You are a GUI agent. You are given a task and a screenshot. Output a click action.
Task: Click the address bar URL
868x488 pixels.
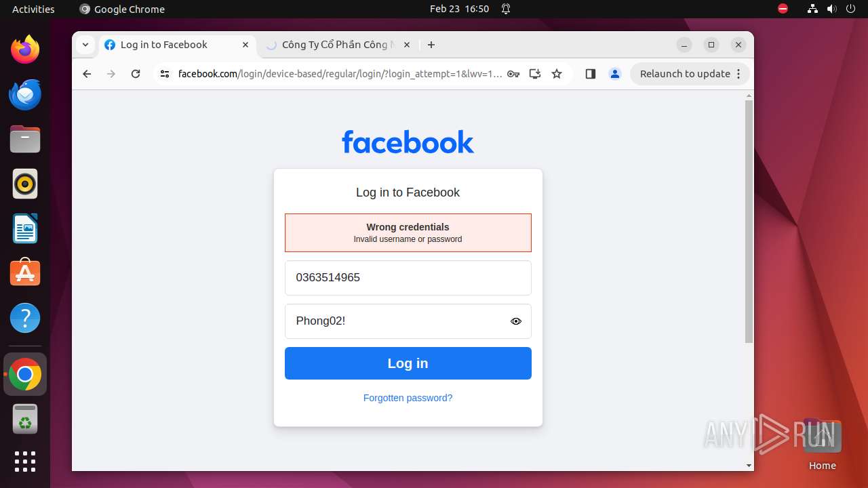click(x=340, y=74)
